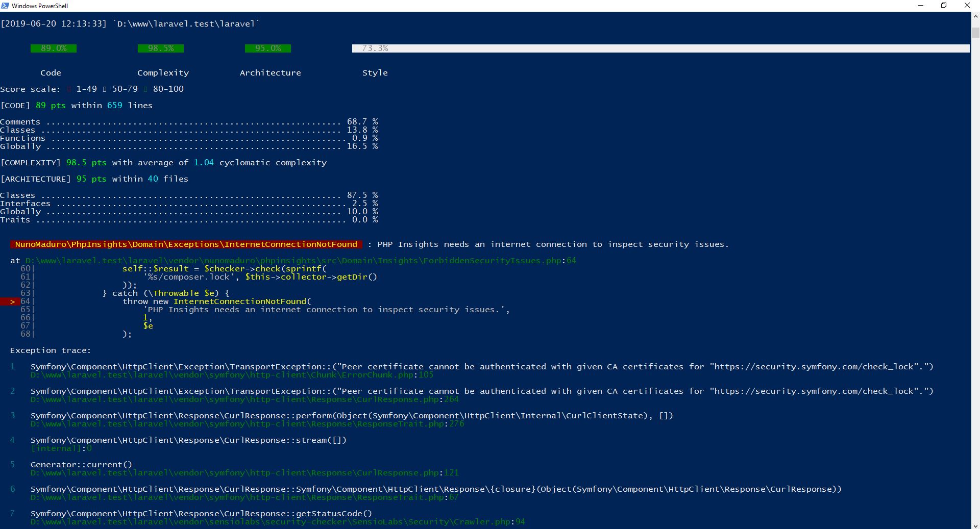Click the Crawler.php:94 trace path
Screen dimensions: 980x529
[x=278, y=522]
